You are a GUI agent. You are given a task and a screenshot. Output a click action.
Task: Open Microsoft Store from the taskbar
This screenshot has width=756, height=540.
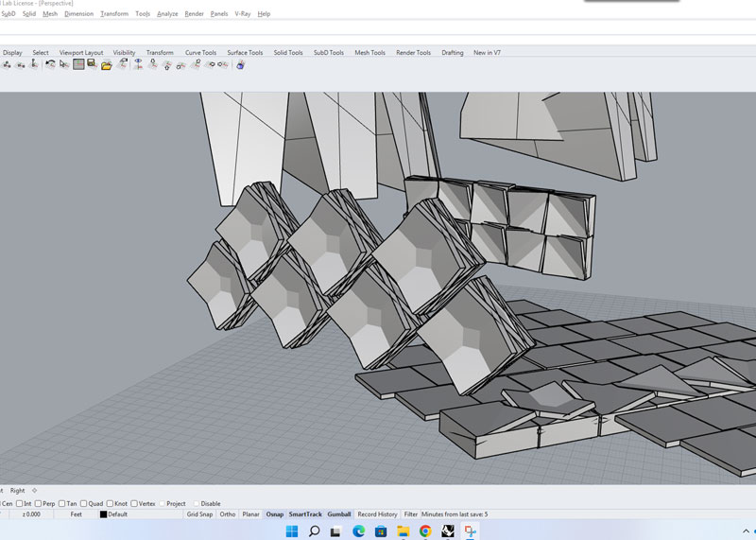[381, 531]
